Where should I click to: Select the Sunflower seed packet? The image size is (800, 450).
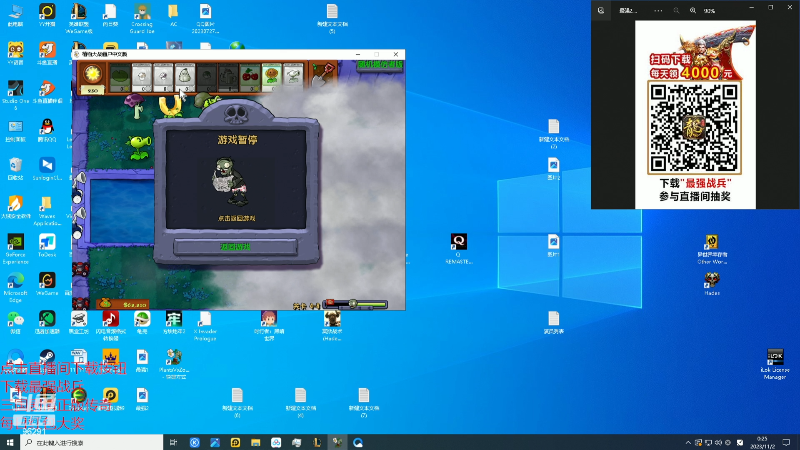tap(271, 78)
